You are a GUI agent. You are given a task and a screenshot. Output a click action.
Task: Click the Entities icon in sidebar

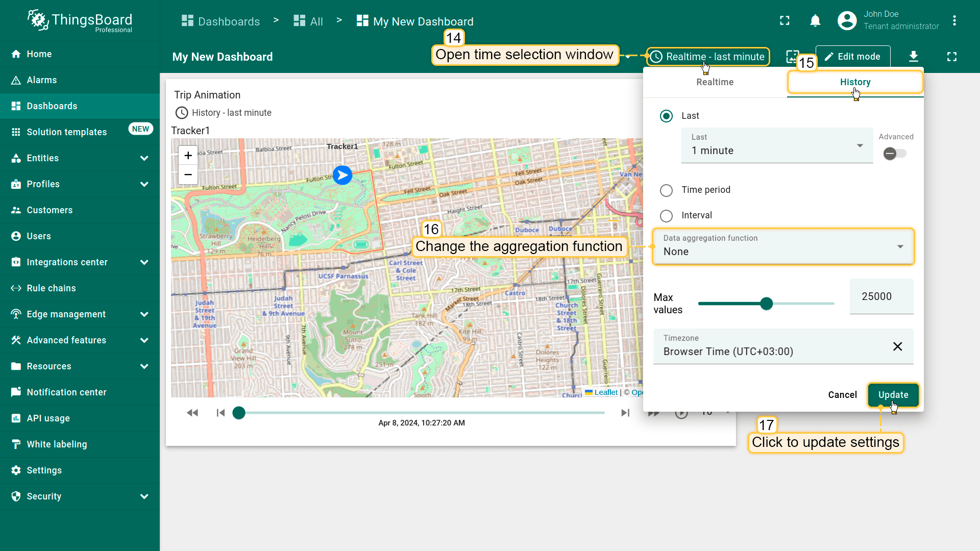point(16,158)
